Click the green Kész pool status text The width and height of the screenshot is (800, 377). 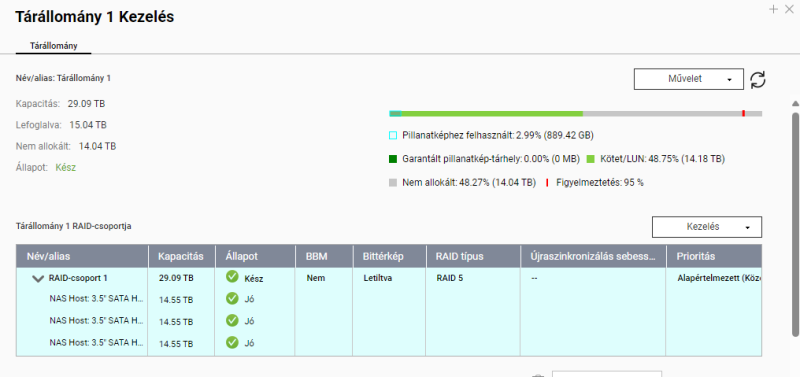(x=66, y=167)
